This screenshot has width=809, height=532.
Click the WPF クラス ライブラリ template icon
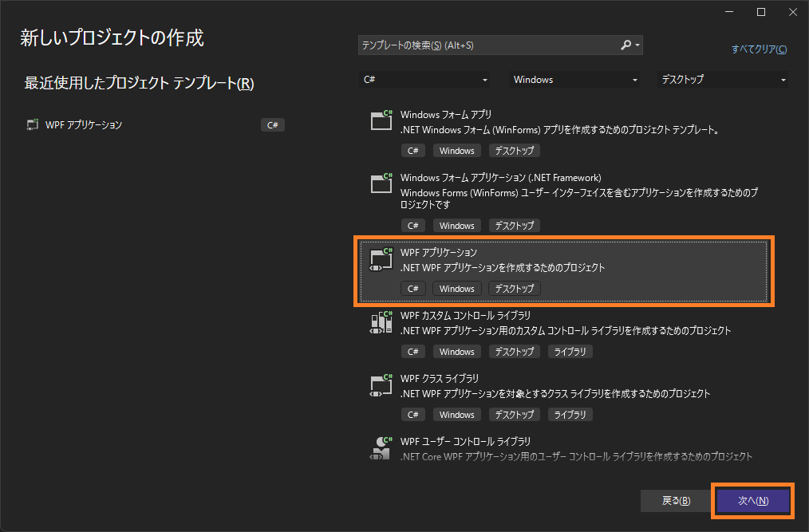tap(381, 385)
